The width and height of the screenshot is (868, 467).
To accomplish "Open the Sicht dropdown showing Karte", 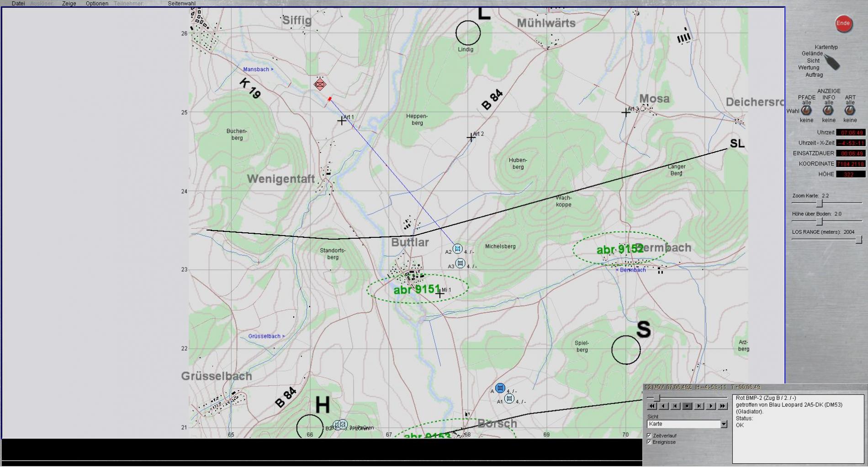I will [724, 424].
